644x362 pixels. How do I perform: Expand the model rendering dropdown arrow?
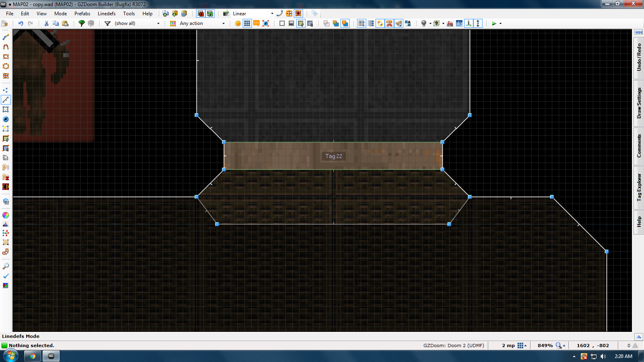coord(443,23)
